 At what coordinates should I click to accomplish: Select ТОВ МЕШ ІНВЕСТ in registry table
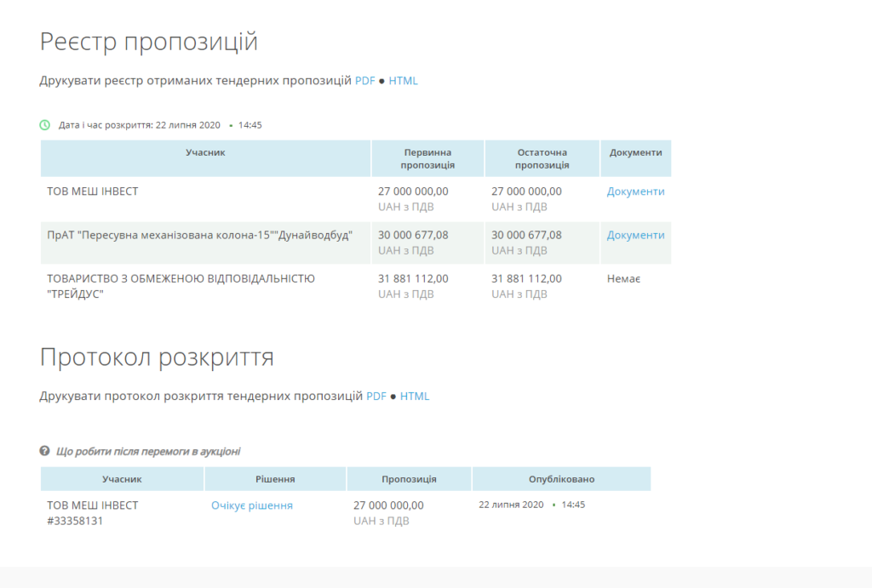[x=92, y=191]
